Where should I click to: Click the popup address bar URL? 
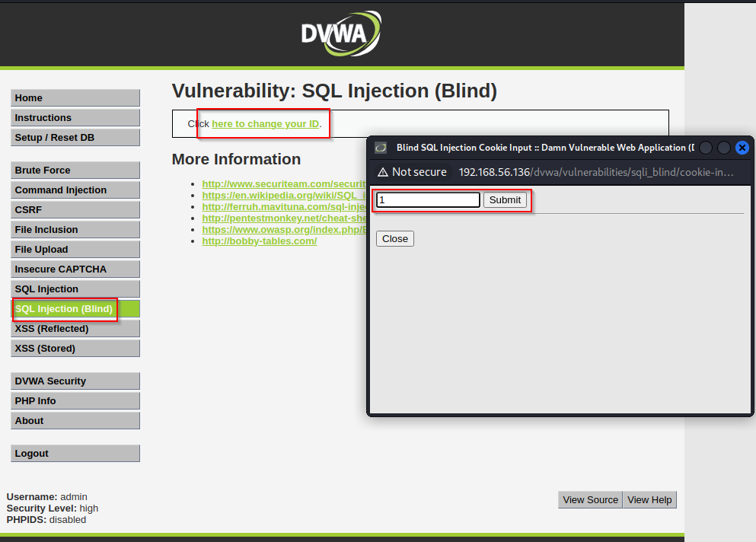[x=596, y=172]
